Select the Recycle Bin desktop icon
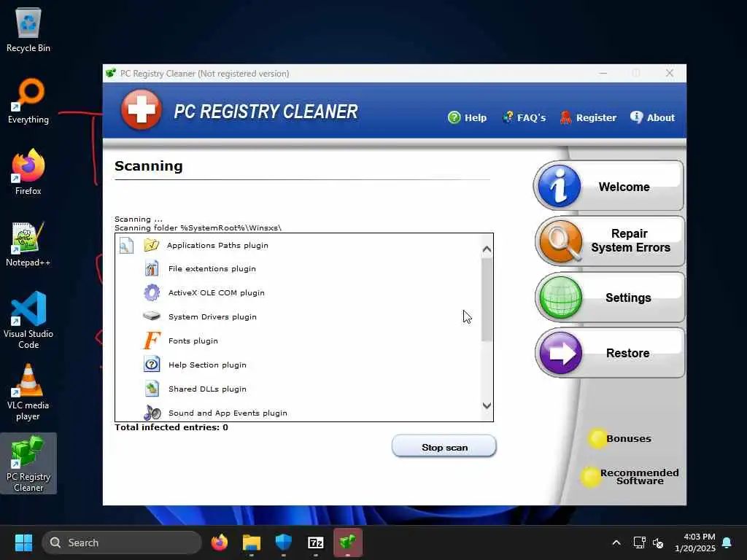Viewport: 747px width, 560px height. click(x=28, y=31)
